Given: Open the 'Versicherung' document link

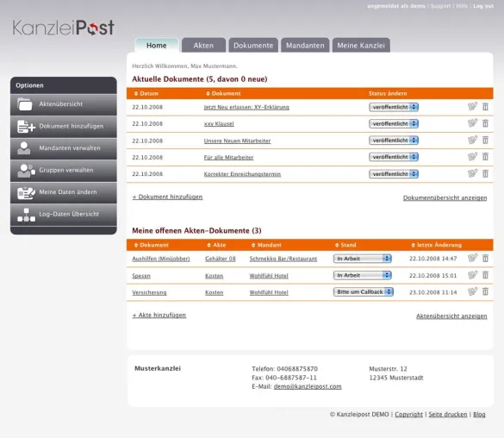Looking at the screenshot, I should [x=149, y=292].
